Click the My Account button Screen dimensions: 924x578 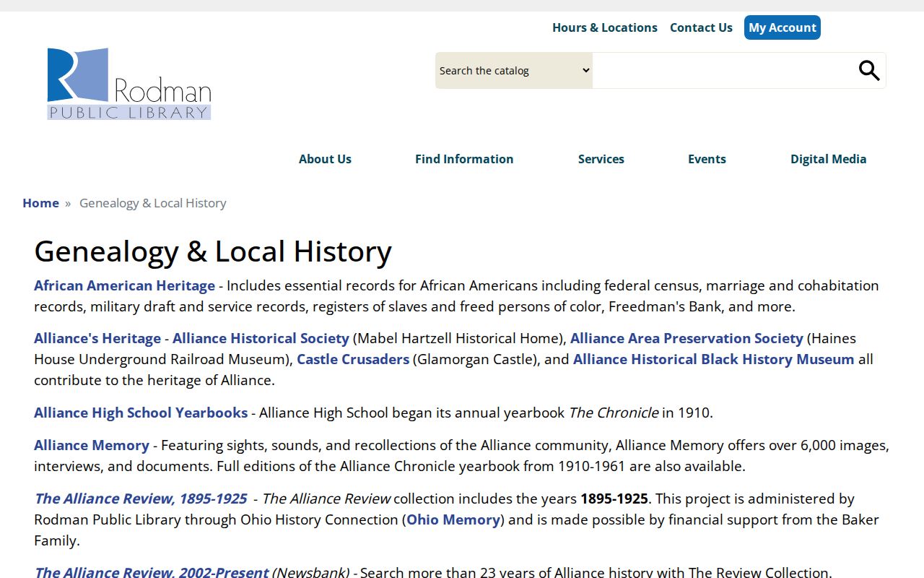(783, 27)
